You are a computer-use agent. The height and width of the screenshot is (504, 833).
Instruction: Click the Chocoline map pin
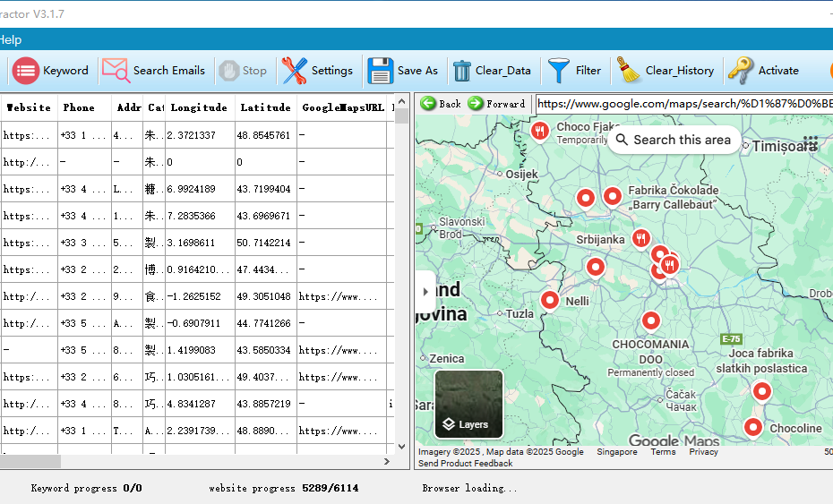[753, 428]
